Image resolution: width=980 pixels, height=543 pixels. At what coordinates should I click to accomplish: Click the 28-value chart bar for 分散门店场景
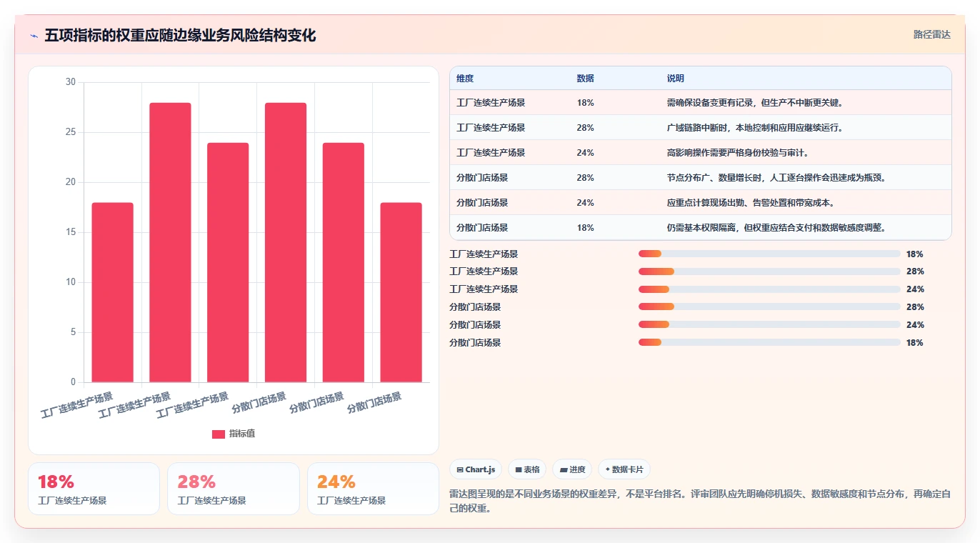(286, 242)
